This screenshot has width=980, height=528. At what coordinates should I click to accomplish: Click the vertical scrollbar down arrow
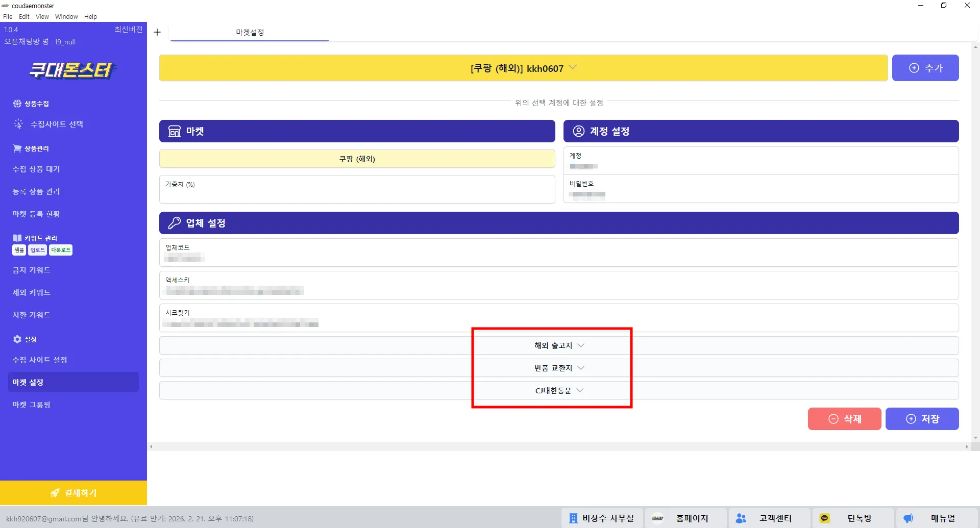975,438
